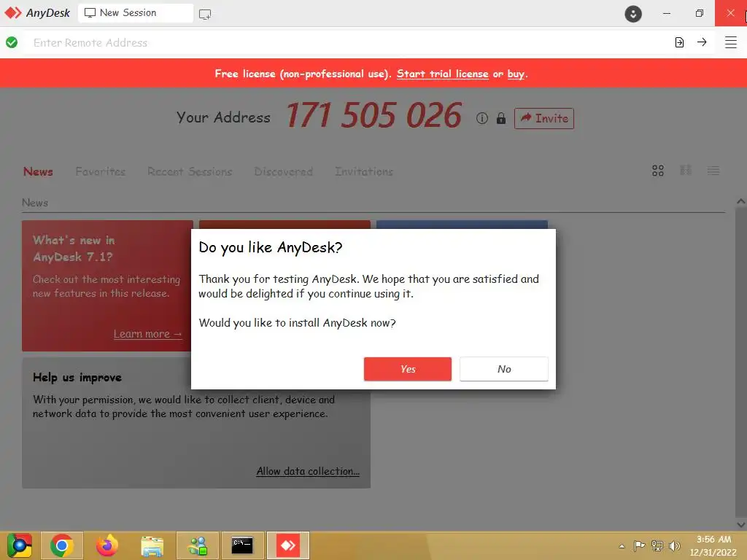Open the users-and-monitor icon in the taskbar
747x560 pixels.
click(198, 545)
